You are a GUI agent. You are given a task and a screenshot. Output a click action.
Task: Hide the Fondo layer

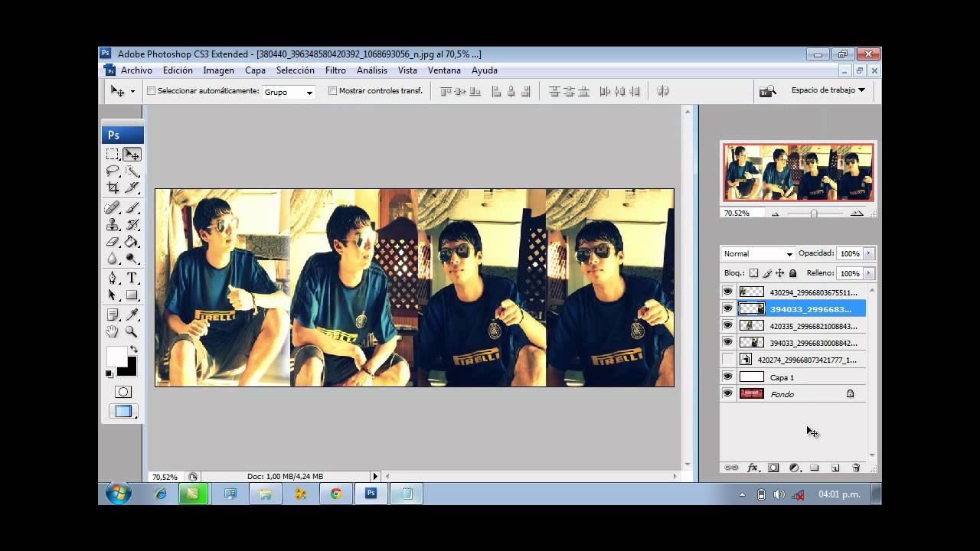click(x=727, y=393)
